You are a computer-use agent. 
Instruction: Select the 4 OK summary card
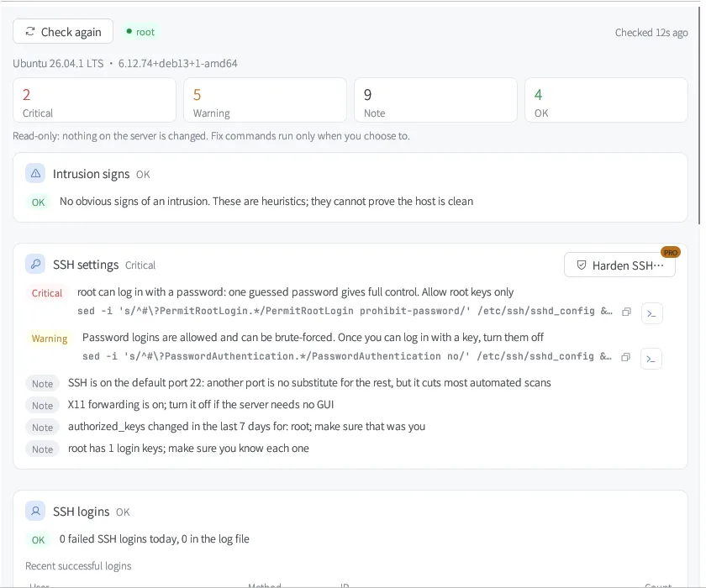(607, 100)
